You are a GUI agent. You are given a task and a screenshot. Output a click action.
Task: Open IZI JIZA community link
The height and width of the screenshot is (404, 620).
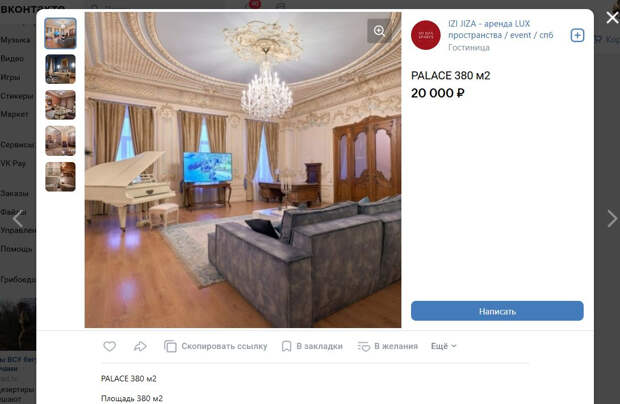coord(501,29)
